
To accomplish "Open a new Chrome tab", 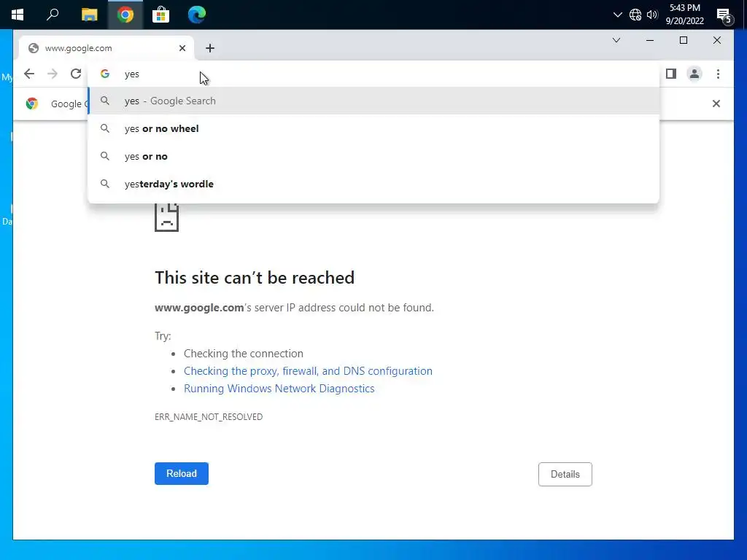I will coord(210,48).
